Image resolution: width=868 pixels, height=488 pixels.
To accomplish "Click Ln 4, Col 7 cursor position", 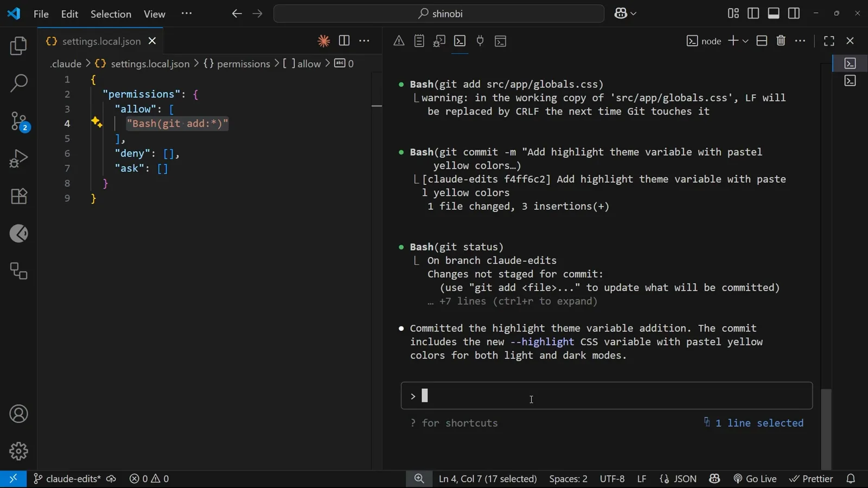I will pyautogui.click(x=488, y=479).
